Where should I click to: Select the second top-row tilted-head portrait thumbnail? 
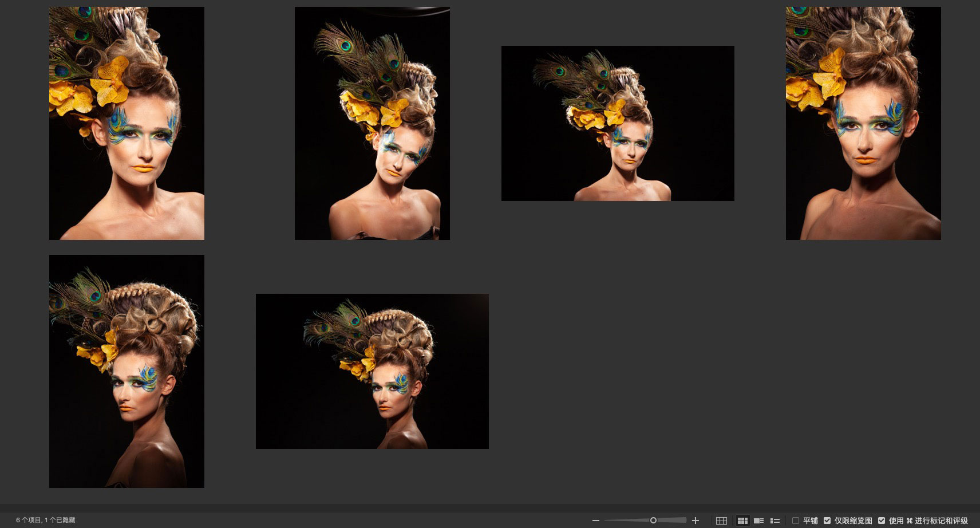(x=372, y=123)
